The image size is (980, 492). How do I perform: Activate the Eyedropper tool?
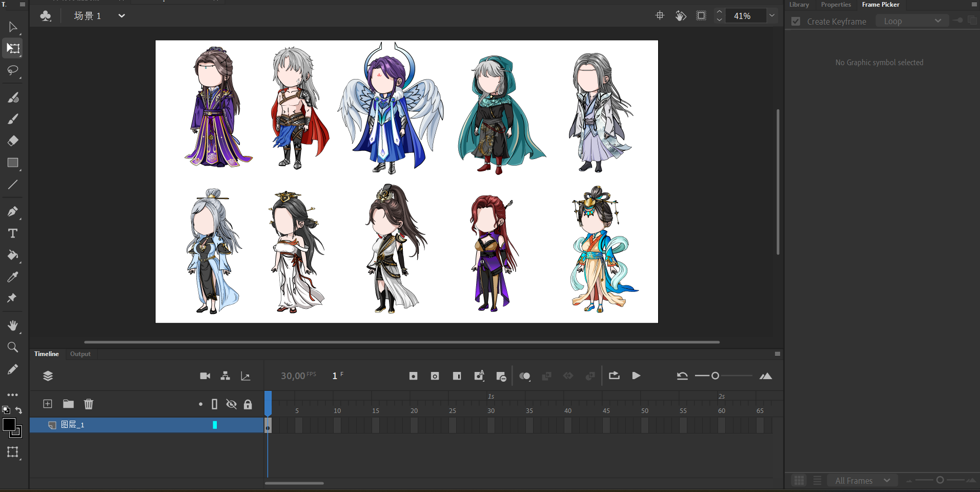click(13, 277)
